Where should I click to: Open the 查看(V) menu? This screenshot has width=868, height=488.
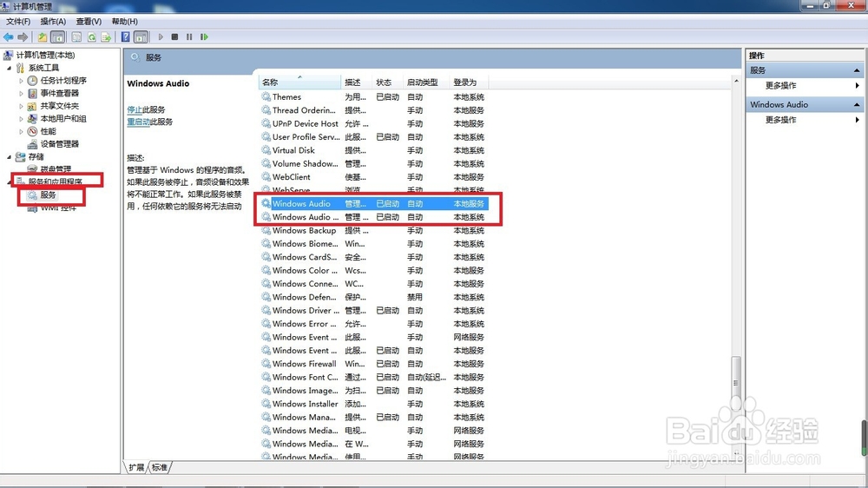pos(89,21)
